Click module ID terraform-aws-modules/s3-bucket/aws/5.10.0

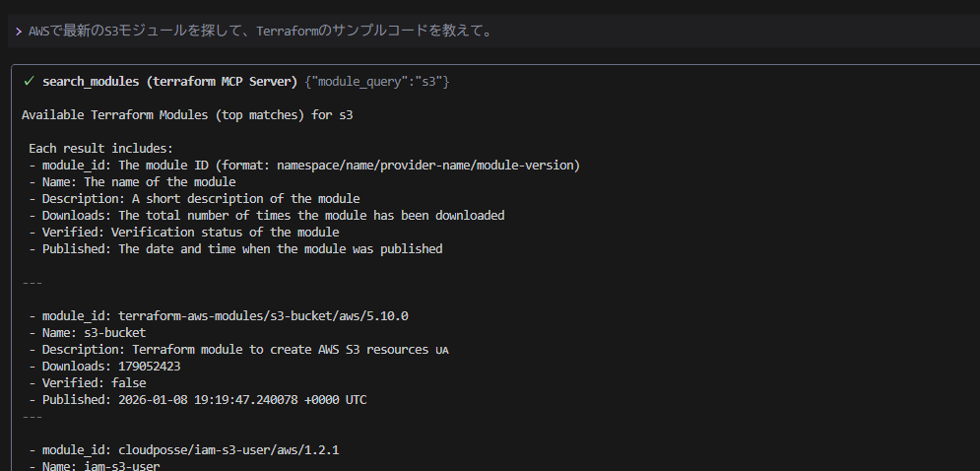pos(263,316)
